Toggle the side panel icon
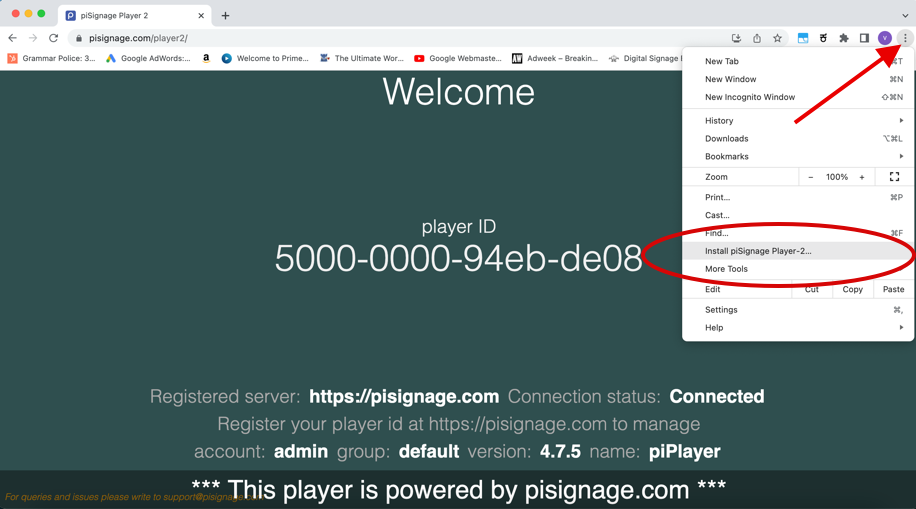Image resolution: width=916 pixels, height=509 pixels. [x=864, y=38]
